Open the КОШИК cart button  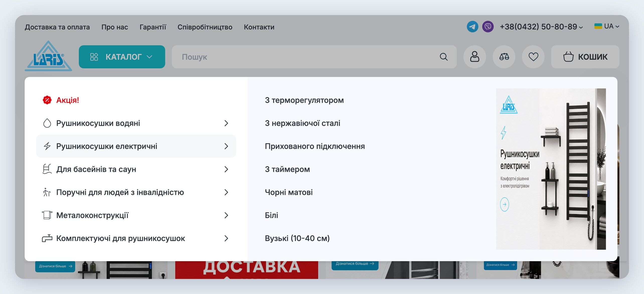click(x=585, y=57)
